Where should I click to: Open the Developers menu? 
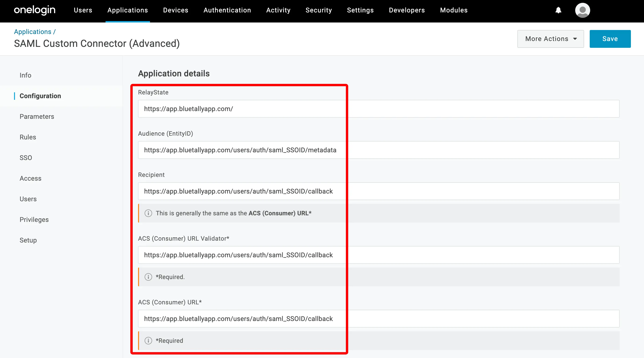[407, 10]
